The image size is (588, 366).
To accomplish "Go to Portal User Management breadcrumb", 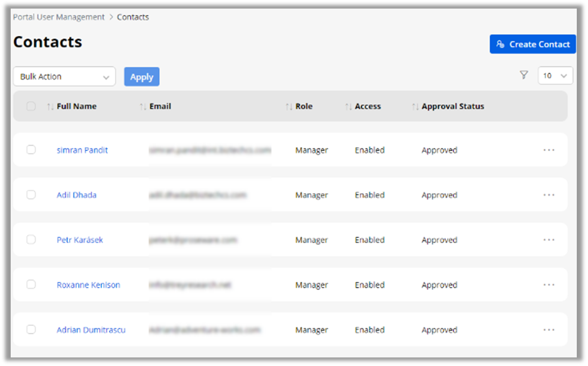I will [59, 17].
